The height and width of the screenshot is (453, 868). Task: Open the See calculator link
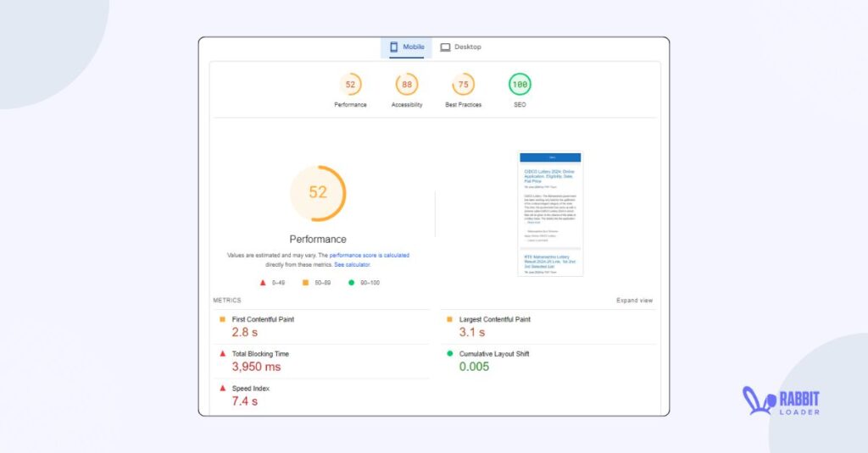tap(352, 265)
